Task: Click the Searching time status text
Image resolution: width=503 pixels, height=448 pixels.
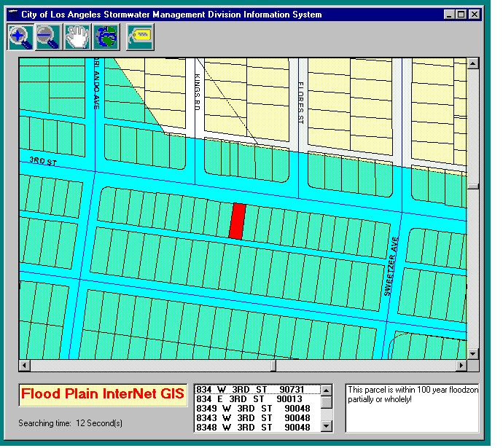Action: click(x=70, y=423)
